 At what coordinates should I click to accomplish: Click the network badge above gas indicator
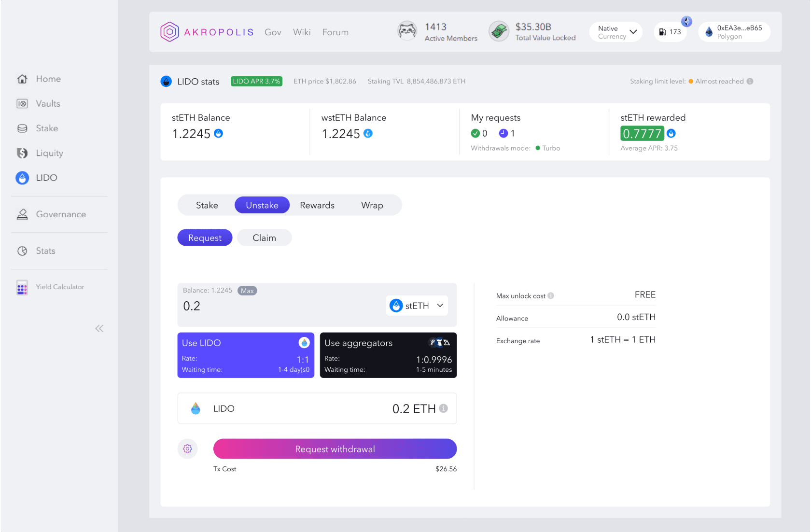pyautogui.click(x=686, y=22)
